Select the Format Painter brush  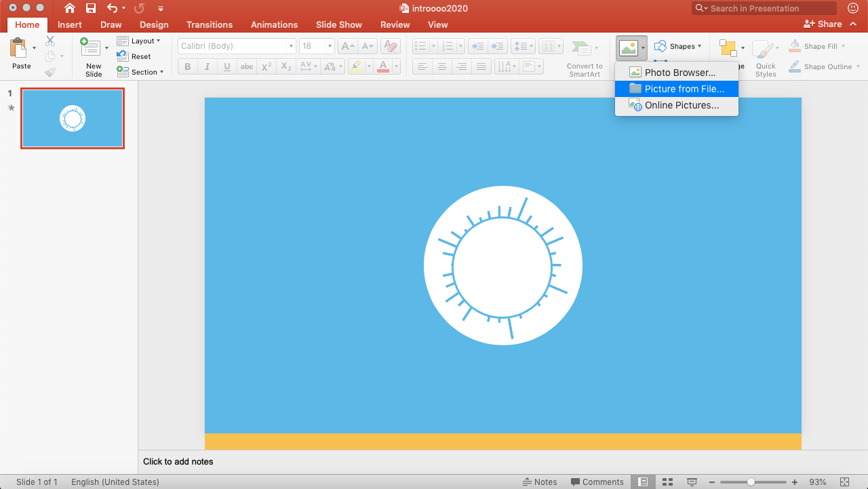[x=50, y=71]
